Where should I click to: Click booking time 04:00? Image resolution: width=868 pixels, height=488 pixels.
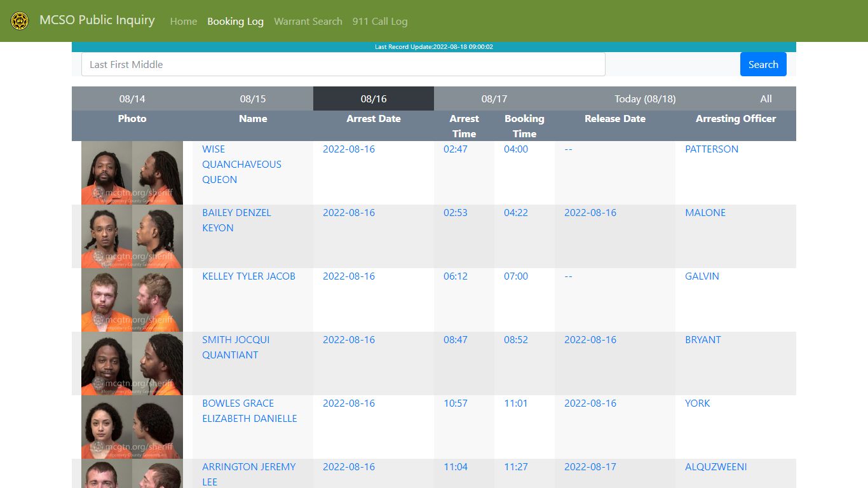pos(516,149)
